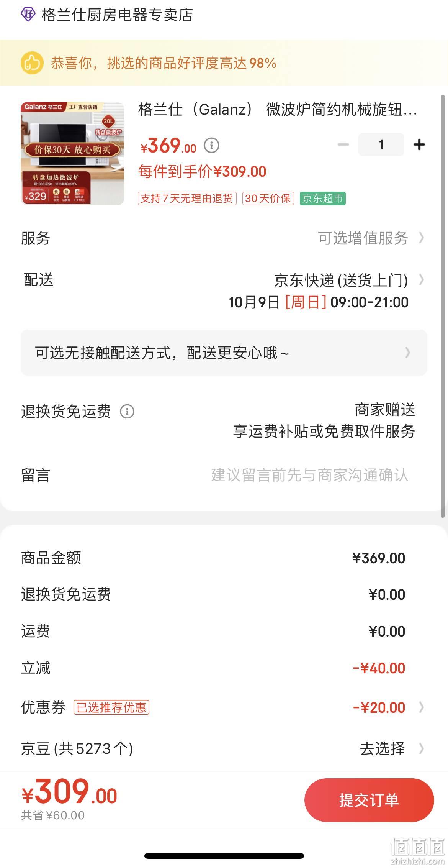The image size is (448, 868).
Task: Open 可选无接触配送方式 banner
Action: click(224, 353)
